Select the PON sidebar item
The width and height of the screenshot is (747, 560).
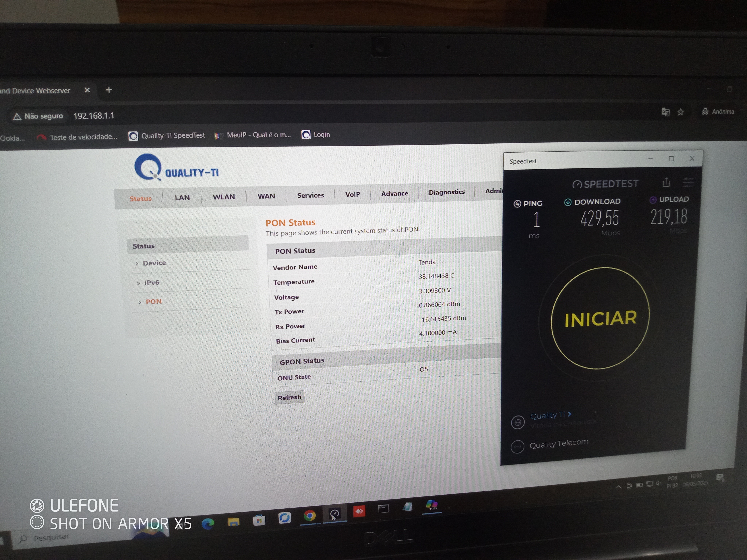[153, 302]
